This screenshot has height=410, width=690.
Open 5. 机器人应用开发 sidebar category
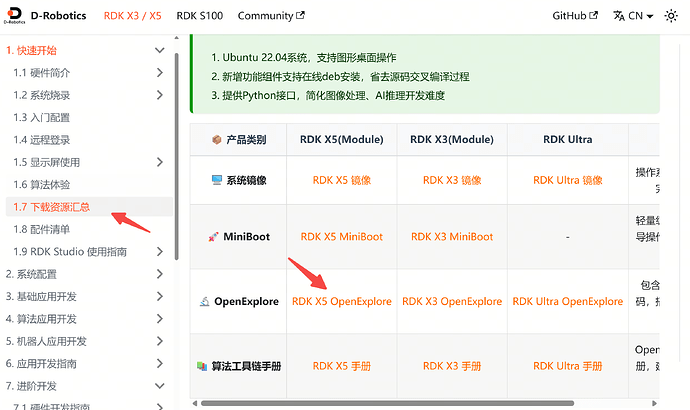46,341
